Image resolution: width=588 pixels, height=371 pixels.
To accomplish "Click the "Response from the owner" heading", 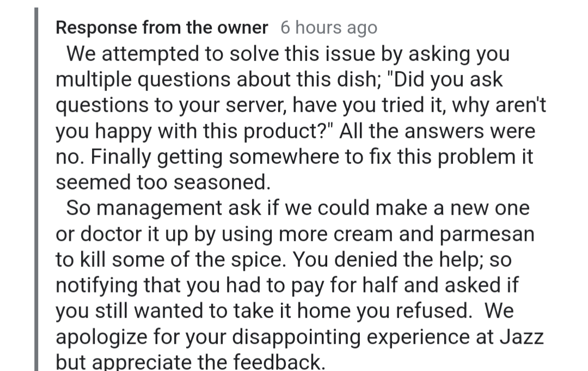I will [162, 28].
